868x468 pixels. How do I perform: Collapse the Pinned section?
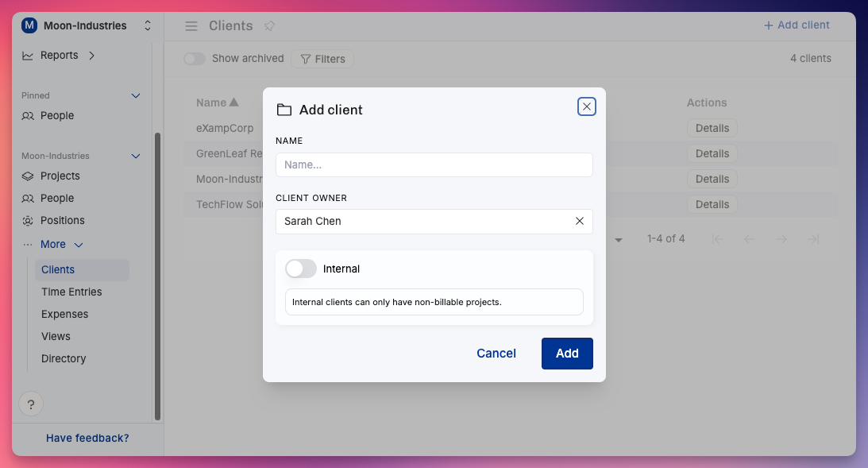[x=136, y=96]
